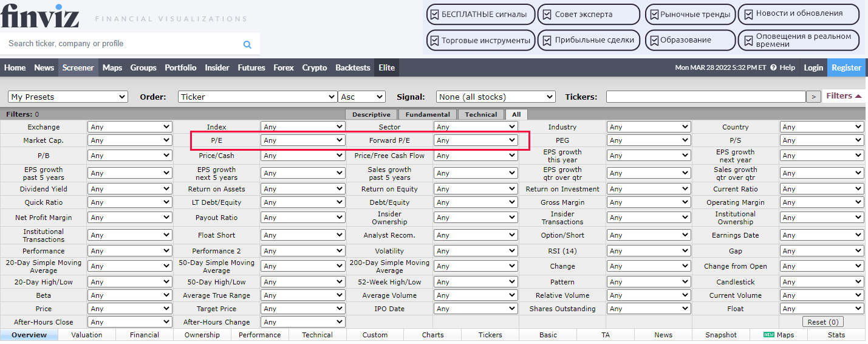Click the 'Совет эксперта' ad icon
The image size is (868, 344).
pos(547,15)
